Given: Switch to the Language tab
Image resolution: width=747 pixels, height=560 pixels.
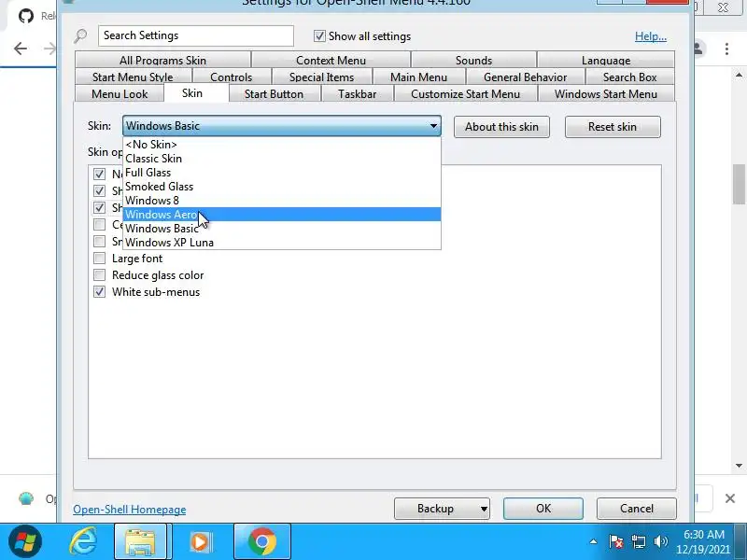Looking at the screenshot, I should [x=605, y=60].
